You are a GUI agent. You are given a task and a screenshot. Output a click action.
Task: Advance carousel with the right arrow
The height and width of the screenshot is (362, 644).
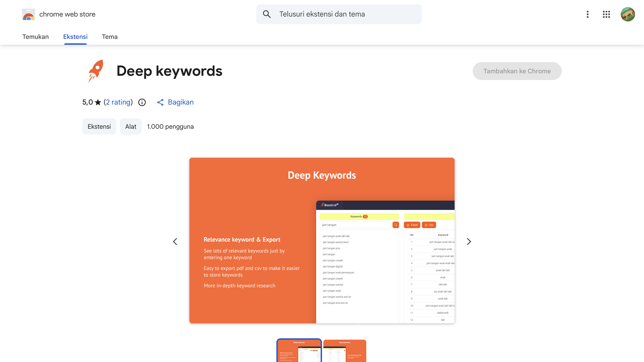tap(469, 241)
